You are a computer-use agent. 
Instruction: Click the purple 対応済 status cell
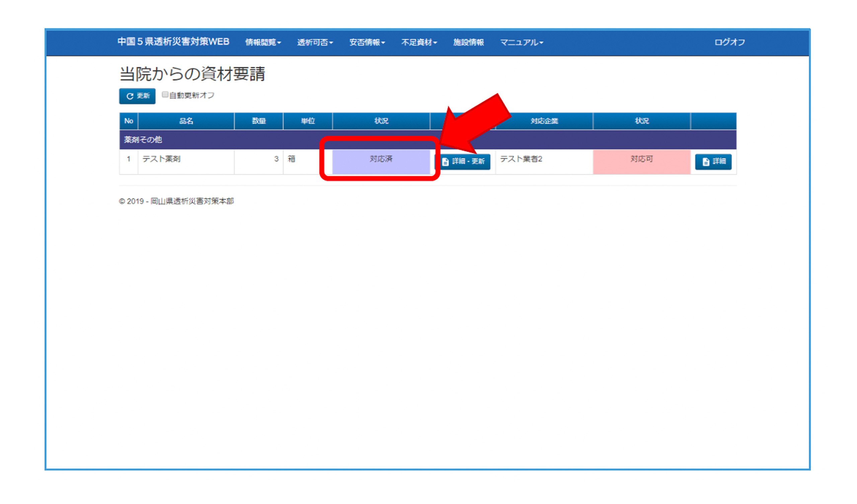(x=381, y=162)
